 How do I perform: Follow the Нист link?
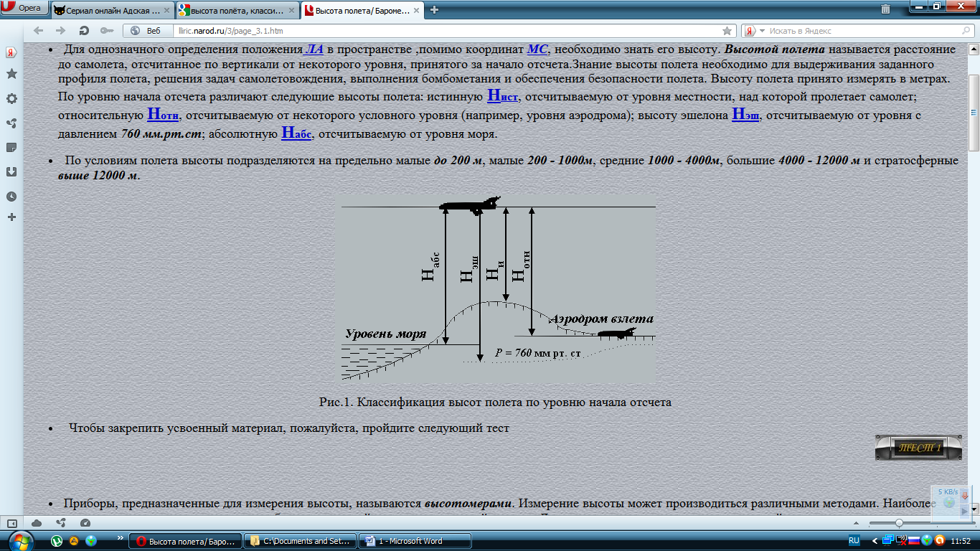point(503,96)
